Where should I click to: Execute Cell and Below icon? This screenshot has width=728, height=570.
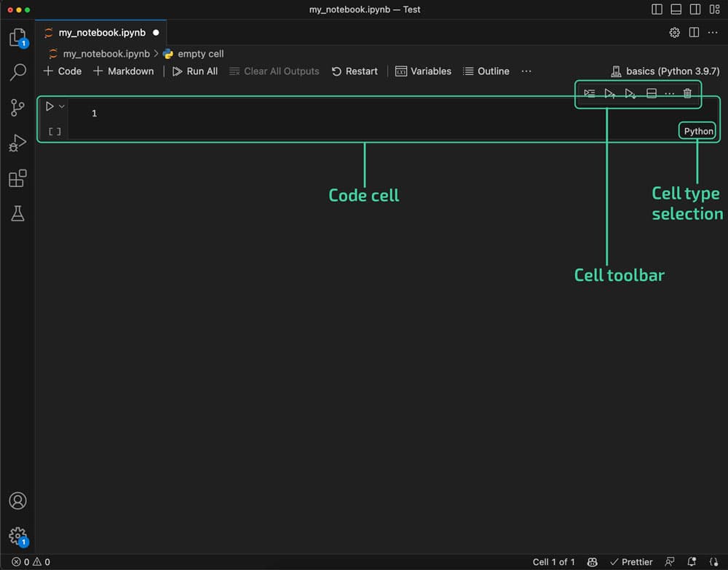coord(630,93)
